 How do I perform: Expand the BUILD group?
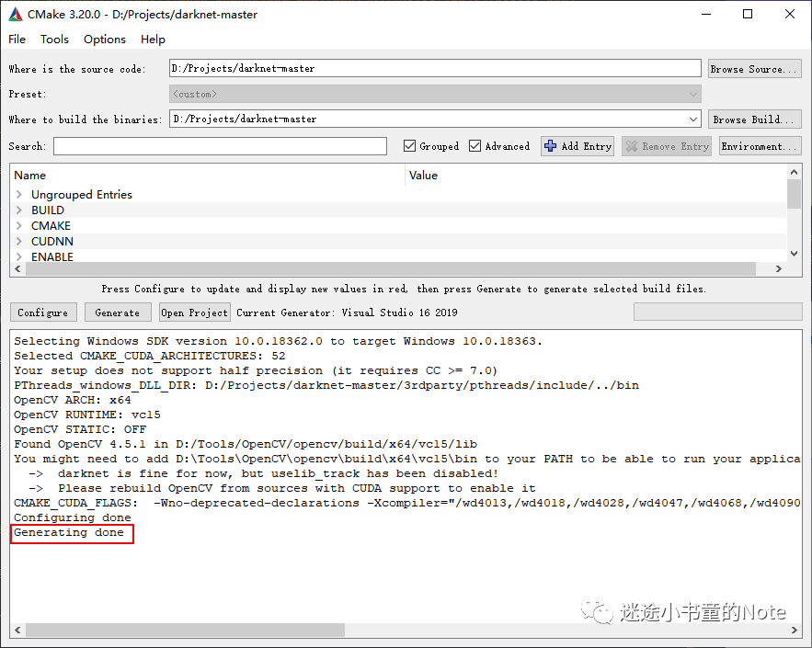(19, 210)
